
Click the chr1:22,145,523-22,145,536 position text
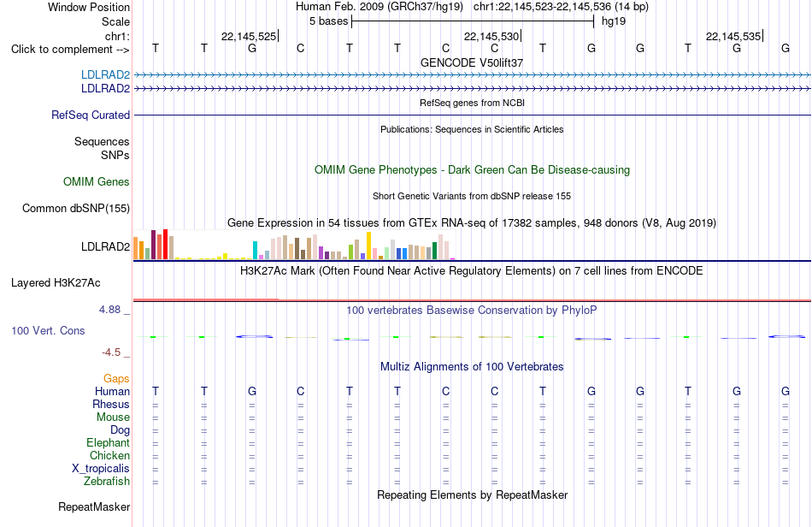[561, 7]
